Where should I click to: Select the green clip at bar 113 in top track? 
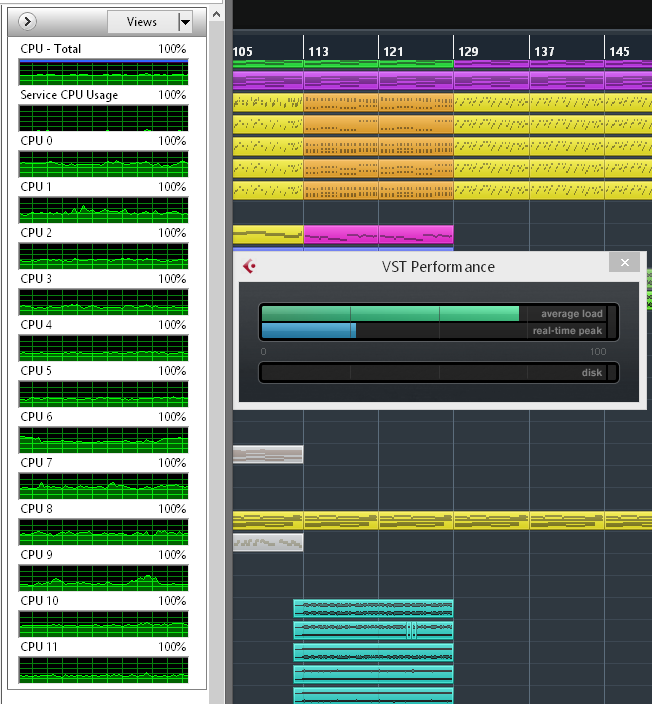click(x=341, y=64)
